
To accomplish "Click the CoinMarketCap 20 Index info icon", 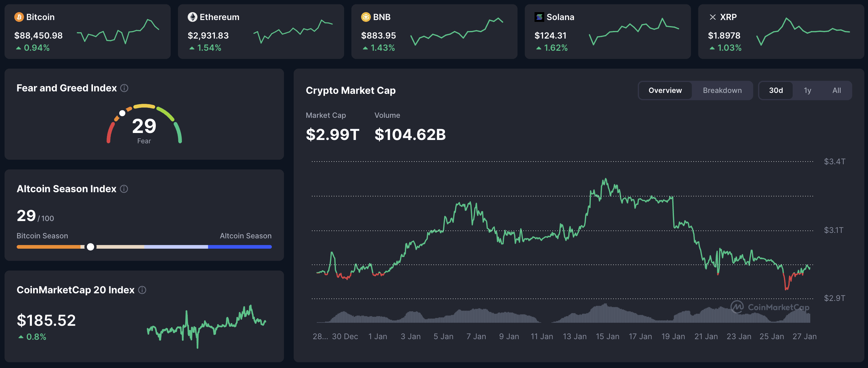I will tap(142, 290).
